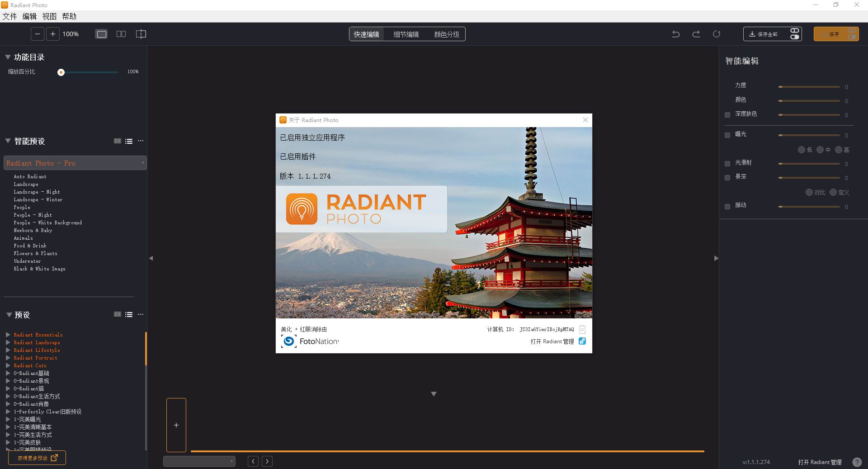Undo the last edit
Image resolution: width=868 pixels, height=469 pixels.
[676, 34]
